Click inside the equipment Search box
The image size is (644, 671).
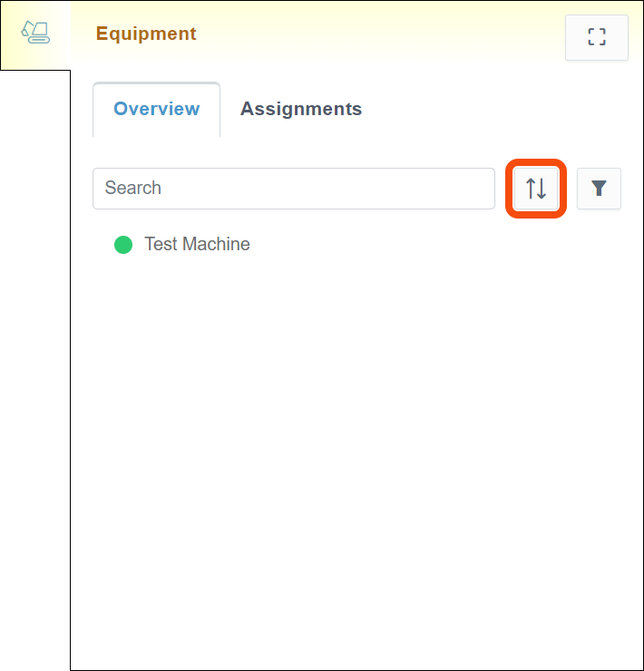(x=293, y=189)
